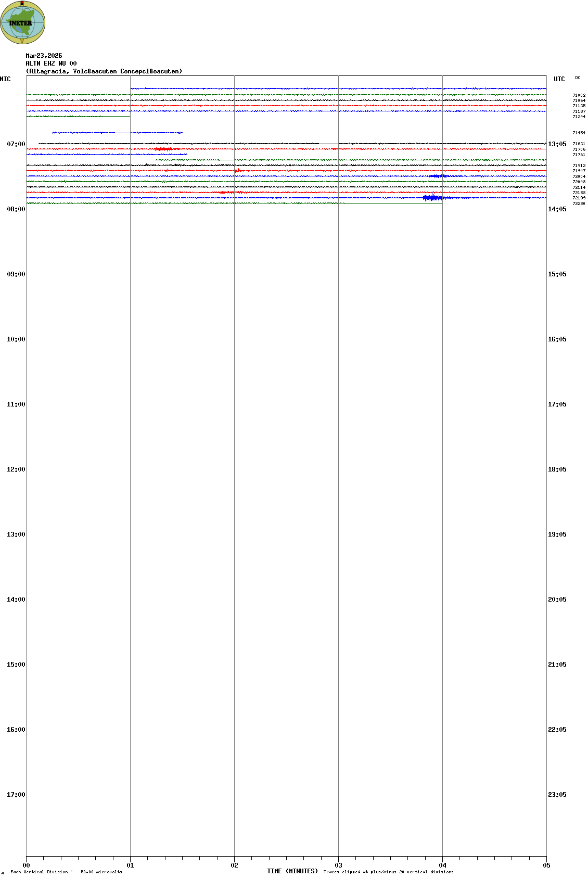Screen dimensions: 588x879
Task: Click the 17:00 NIC time label
Action: click(x=16, y=795)
